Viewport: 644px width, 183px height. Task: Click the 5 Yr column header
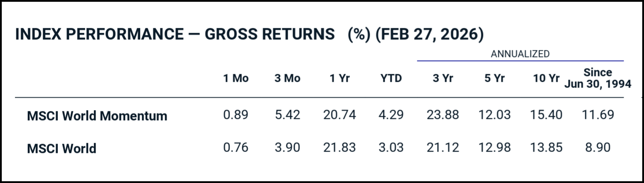[x=494, y=78]
